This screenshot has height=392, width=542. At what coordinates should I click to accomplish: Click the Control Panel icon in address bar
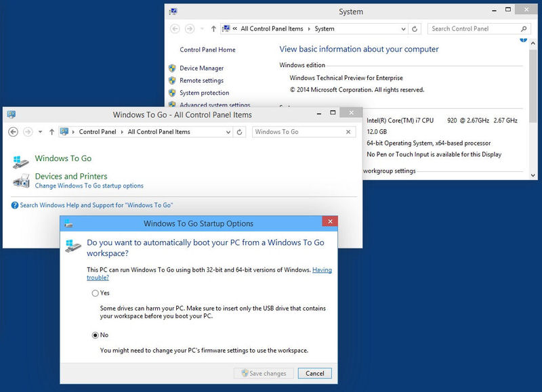point(64,131)
